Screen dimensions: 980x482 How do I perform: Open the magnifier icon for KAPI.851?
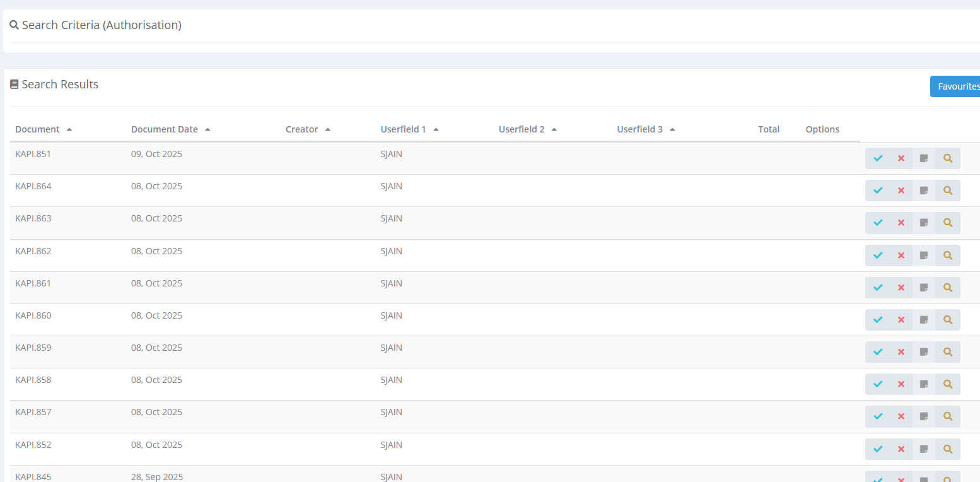[x=947, y=158]
